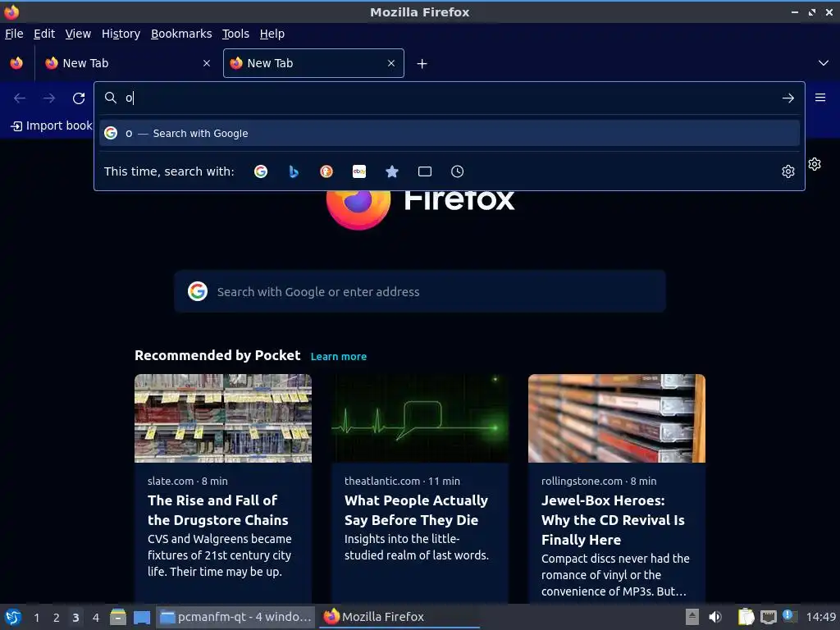Open the clipboard manager tray icon
Image resolution: width=840 pixels, height=630 pixels.
[746, 617]
